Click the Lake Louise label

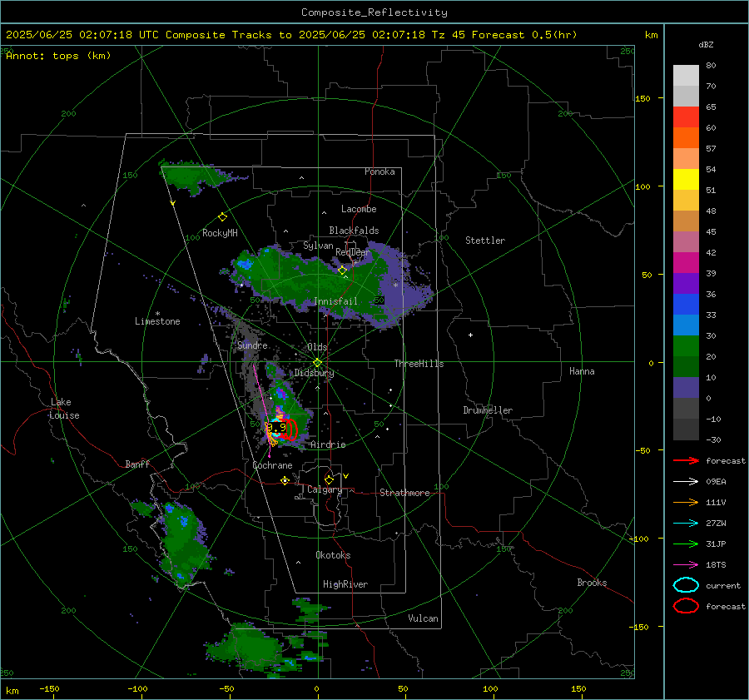pos(64,409)
